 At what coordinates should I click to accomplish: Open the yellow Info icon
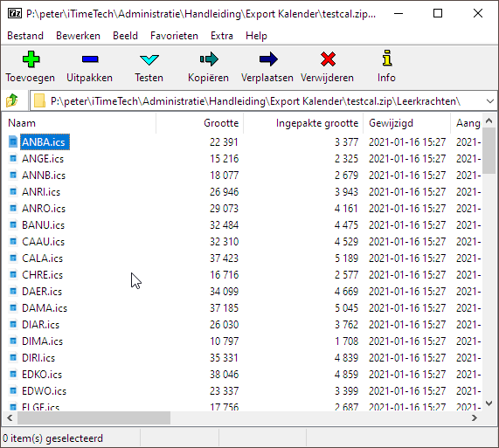coord(387,59)
